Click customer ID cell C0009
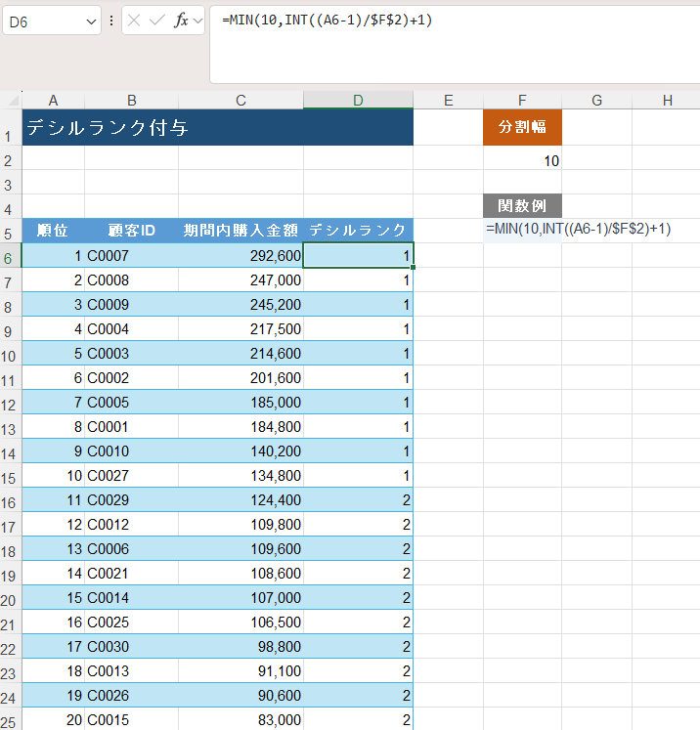 [131, 304]
